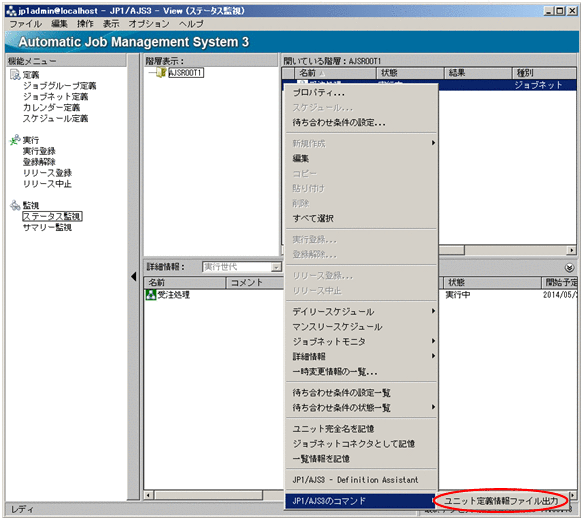
Task: Select AJSROOT1 node label in tree
Action: (186, 72)
